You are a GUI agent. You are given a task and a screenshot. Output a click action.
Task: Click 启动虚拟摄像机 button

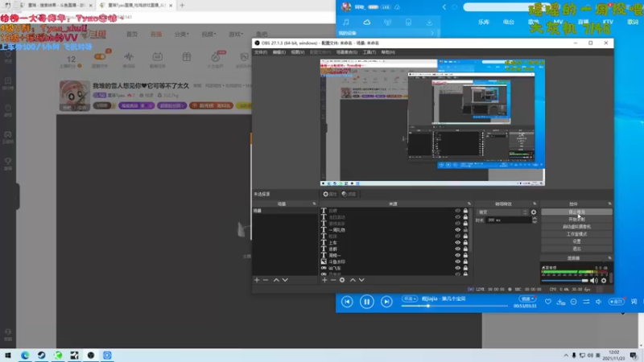pyautogui.click(x=576, y=227)
